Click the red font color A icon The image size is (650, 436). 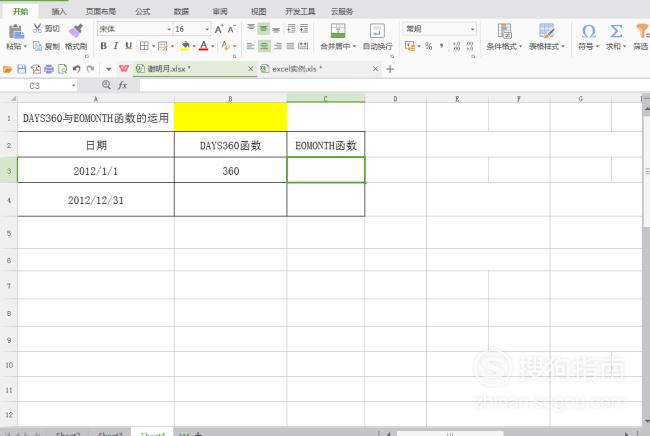pos(204,46)
